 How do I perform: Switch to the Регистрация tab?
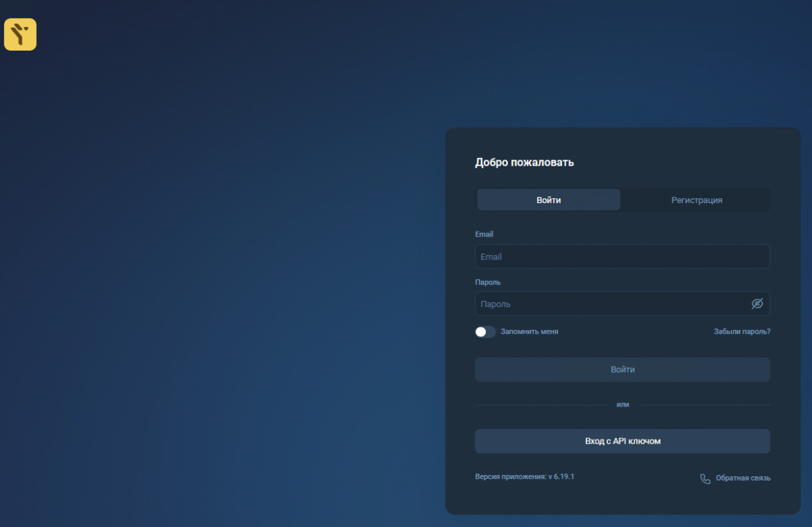click(x=696, y=200)
